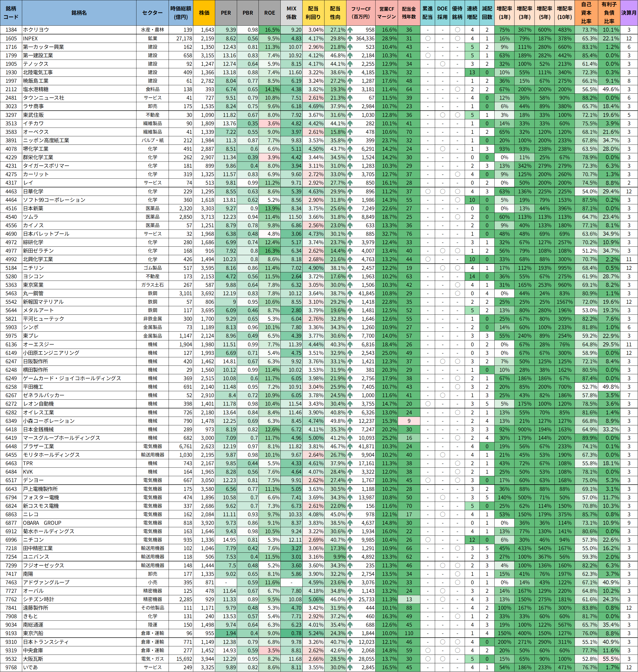Select the stock name cell ソフト99コーポレーション

point(79,200)
